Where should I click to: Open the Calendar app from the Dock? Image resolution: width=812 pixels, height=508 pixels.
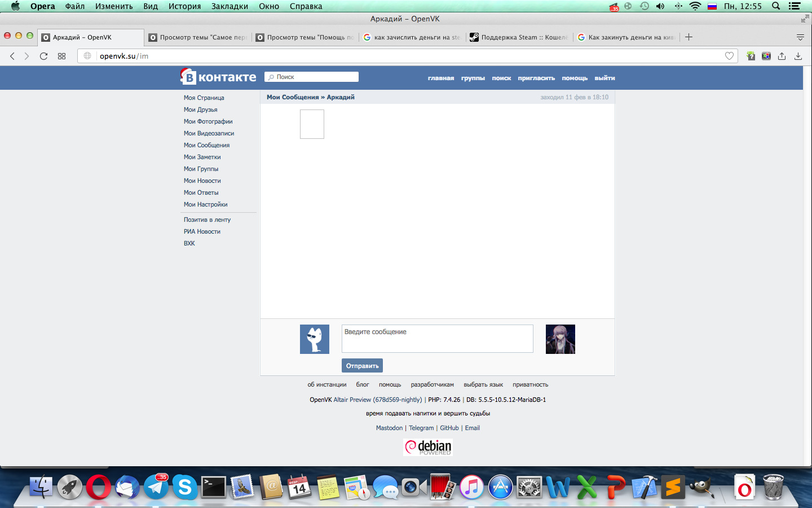(299, 487)
